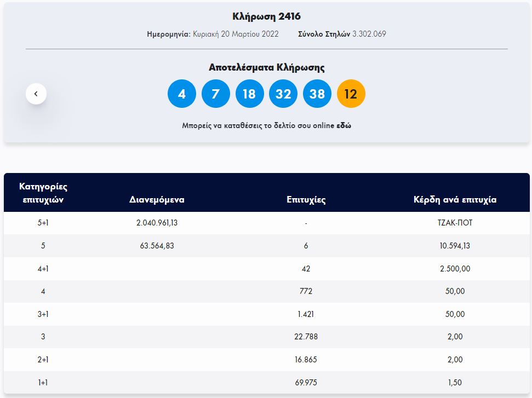The image size is (532, 398).
Task: Click the winning number ball 32
Action: point(283,94)
